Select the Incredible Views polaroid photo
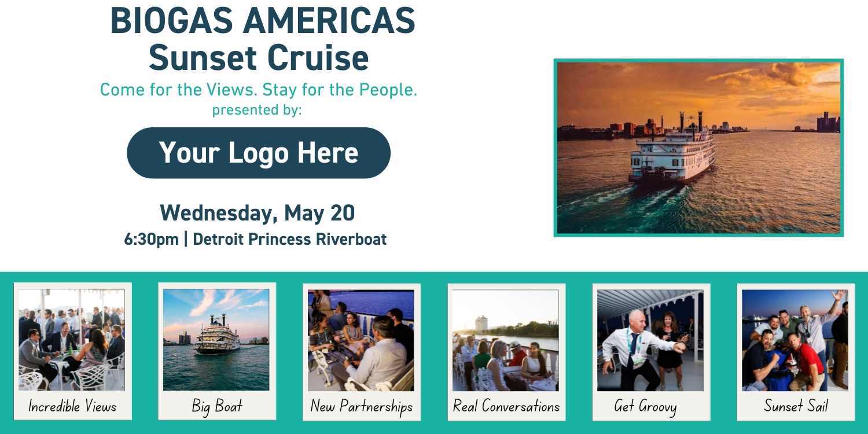 [72, 340]
